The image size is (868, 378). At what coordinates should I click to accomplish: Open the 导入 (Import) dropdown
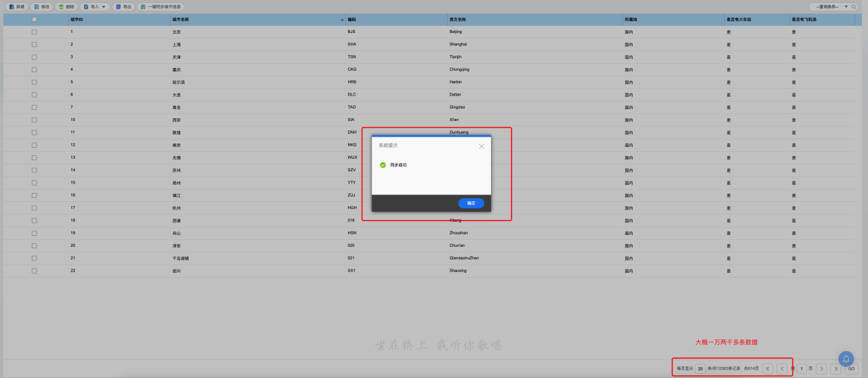tap(95, 7)
